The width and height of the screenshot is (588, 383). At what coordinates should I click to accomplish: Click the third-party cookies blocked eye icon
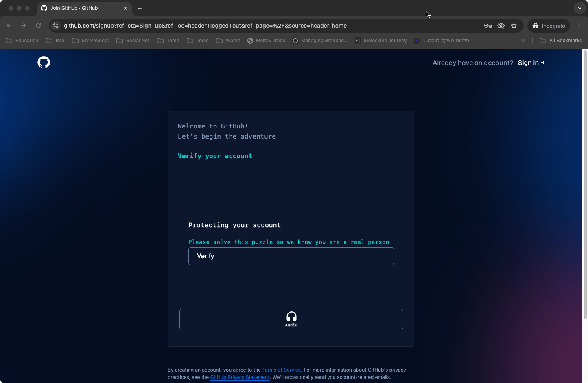coord(501,26)
